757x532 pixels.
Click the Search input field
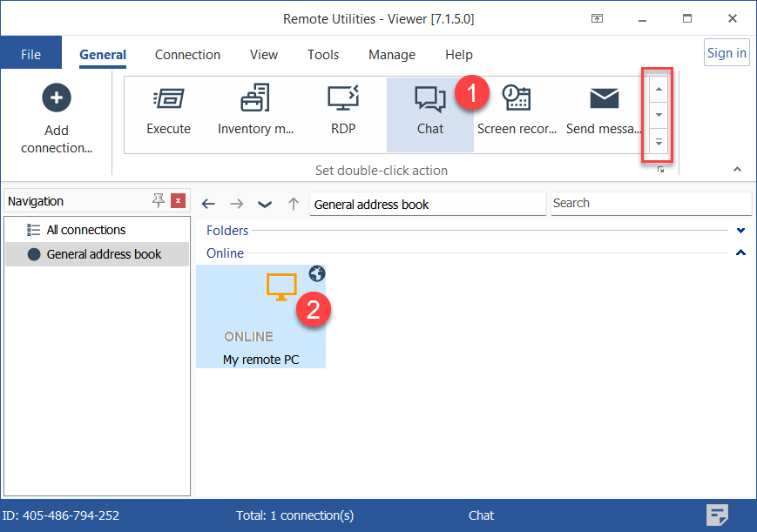click(x=650, y=203)
